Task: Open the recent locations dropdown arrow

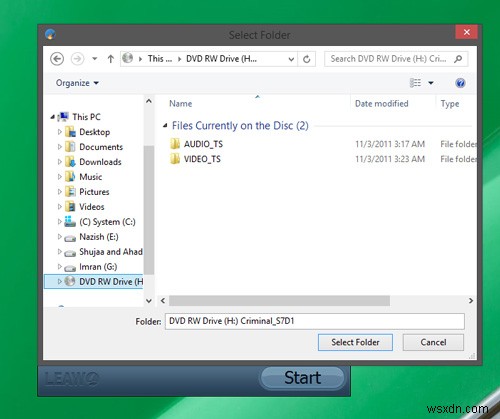Action: 95,59
